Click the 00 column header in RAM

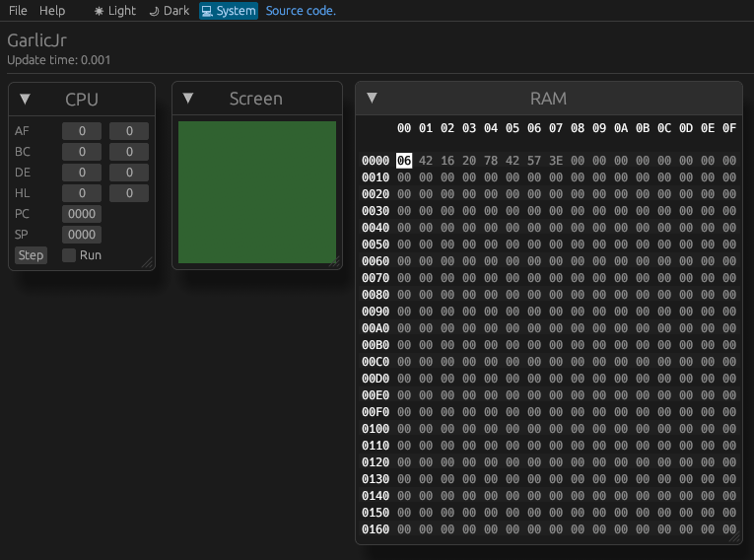click(404, 128)
